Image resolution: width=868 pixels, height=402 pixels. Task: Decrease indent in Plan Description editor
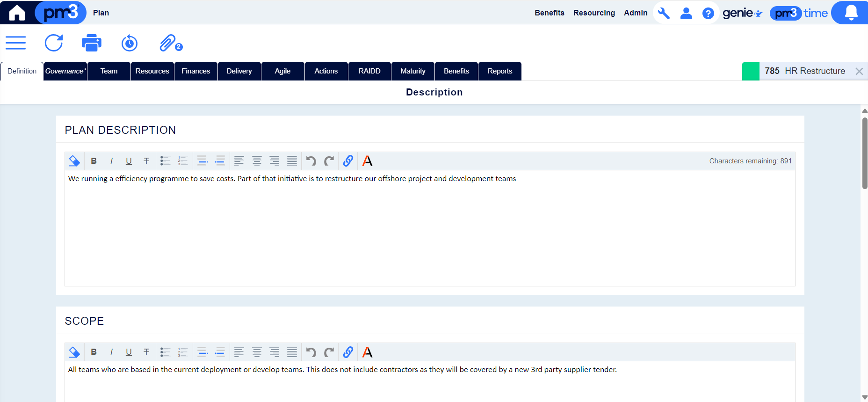coord(220,161)
